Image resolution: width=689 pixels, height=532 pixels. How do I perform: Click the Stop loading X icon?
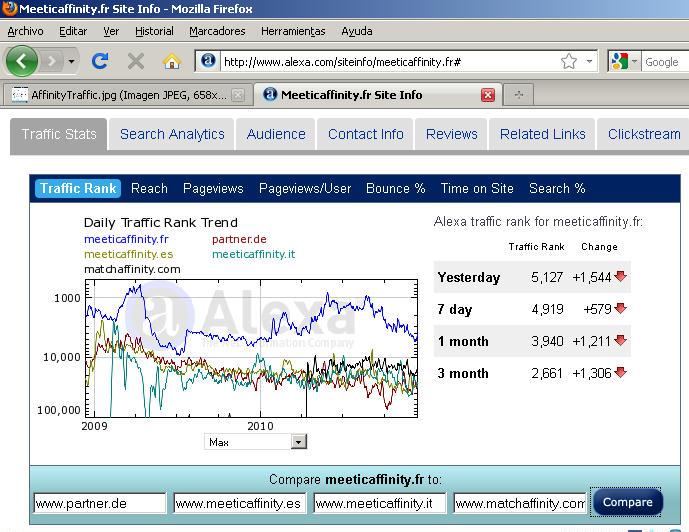136,61
